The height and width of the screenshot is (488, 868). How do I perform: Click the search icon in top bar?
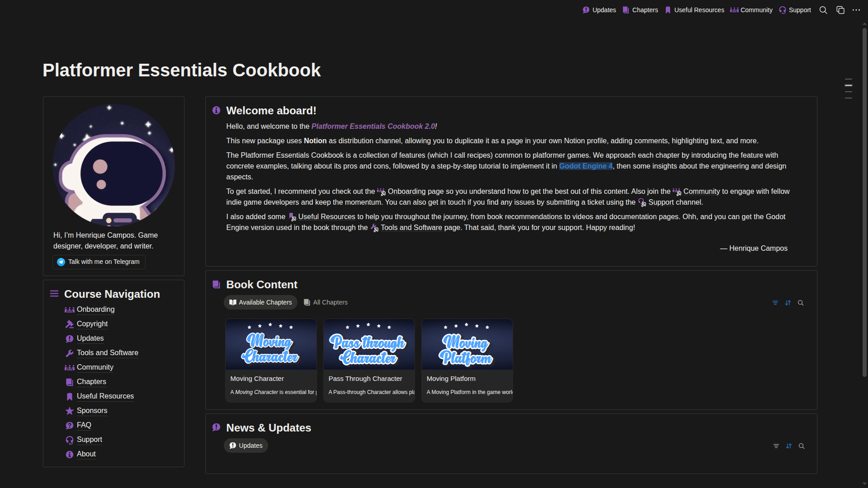(x=823, y=10)
